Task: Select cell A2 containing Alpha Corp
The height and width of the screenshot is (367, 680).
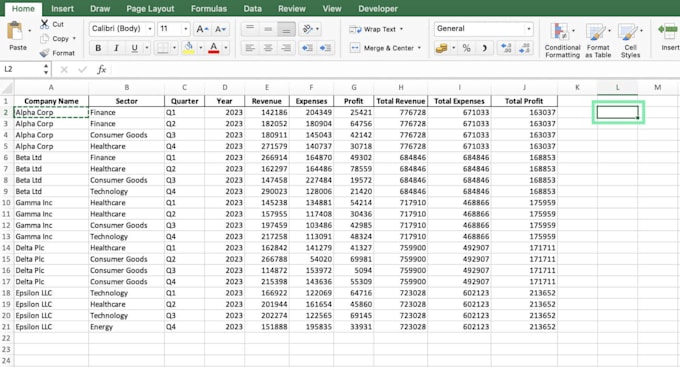Action: 51,112
